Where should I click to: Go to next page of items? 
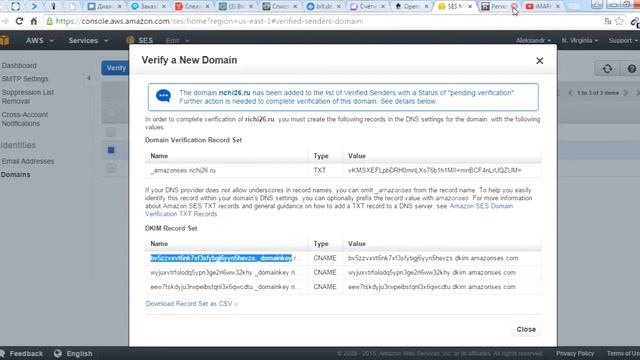tap(626, 93)
